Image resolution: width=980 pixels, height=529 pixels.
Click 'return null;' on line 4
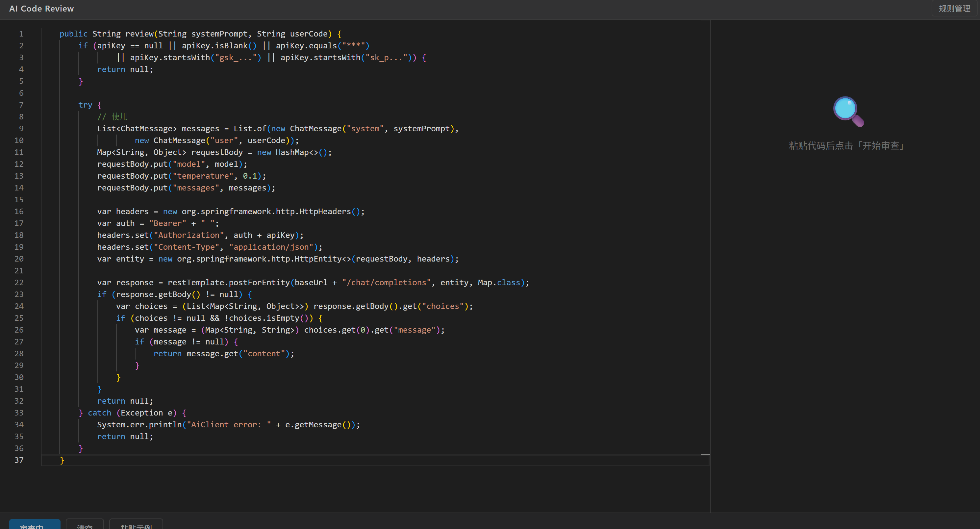pyautogui.click(x=125, y=69)
